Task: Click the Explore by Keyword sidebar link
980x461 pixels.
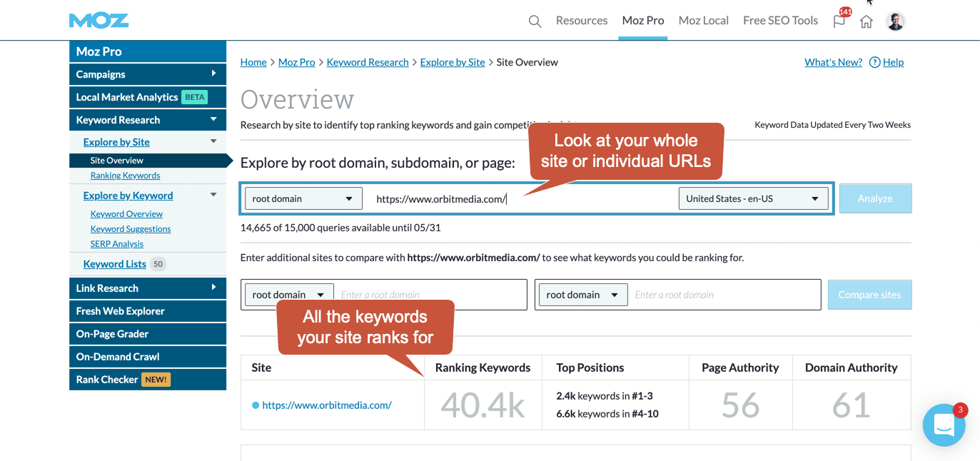Action: (128, 196)
